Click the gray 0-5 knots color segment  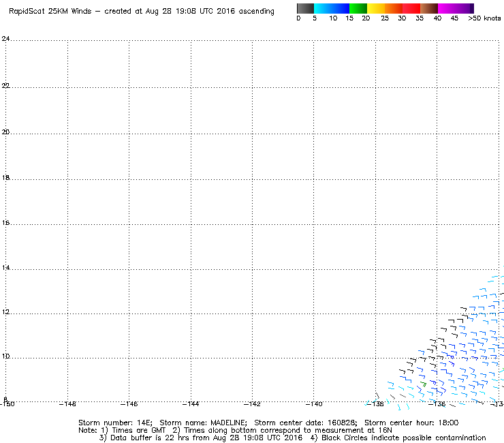click(305, 8)
